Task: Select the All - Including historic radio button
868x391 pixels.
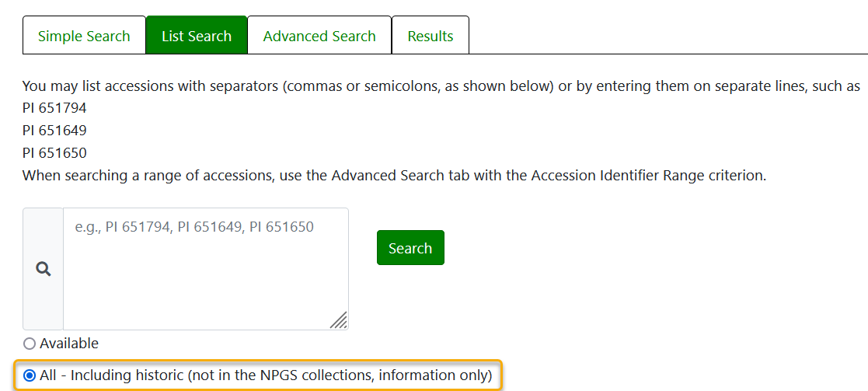Action: [x=30, y=376]
